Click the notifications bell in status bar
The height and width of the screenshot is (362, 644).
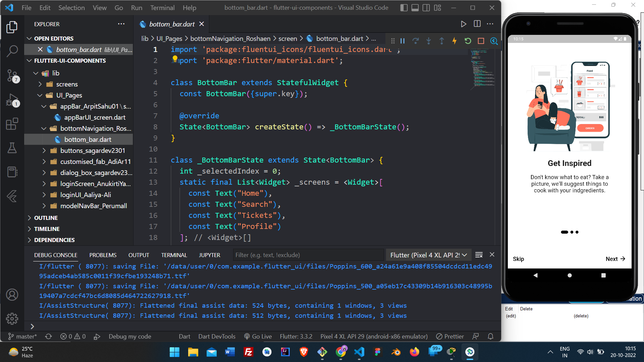point(490,337)
